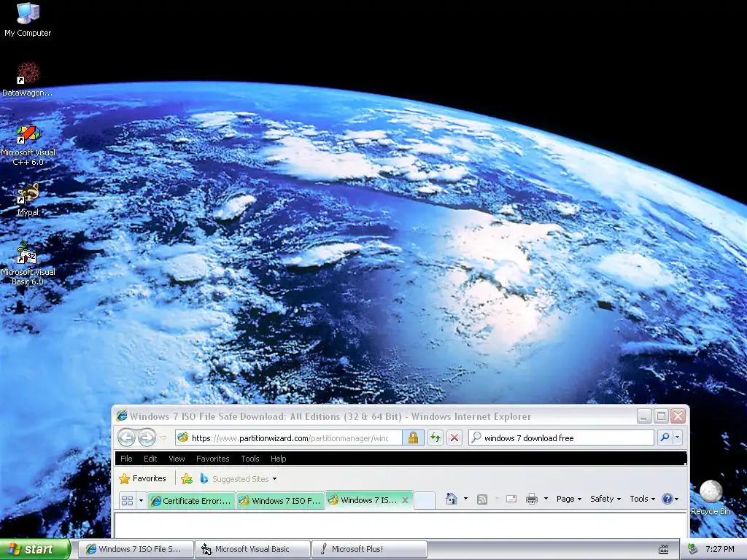Screen dimensions: 747x560
Task: Click the blue Help question mark icon
Action: [x=667, y=499]
